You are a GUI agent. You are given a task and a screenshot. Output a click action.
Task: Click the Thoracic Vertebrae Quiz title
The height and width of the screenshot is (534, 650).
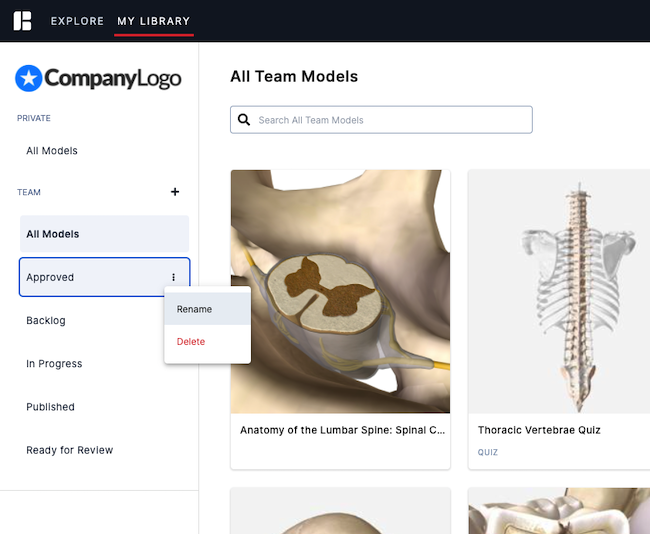[539, 430]
